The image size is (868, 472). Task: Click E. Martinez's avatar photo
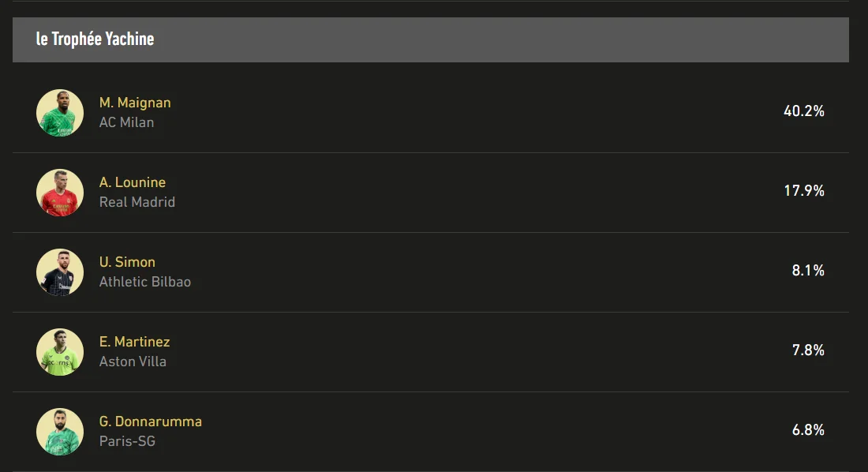[60, 352]
